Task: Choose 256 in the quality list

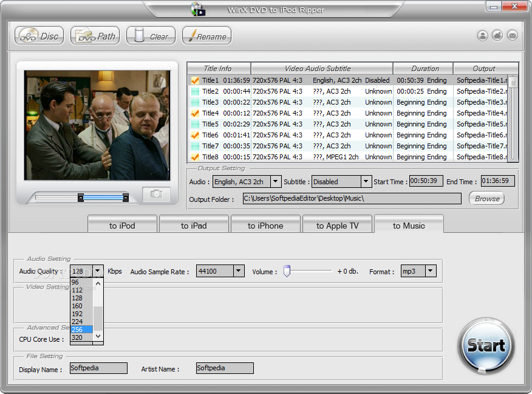Action: tap(81, 330)
